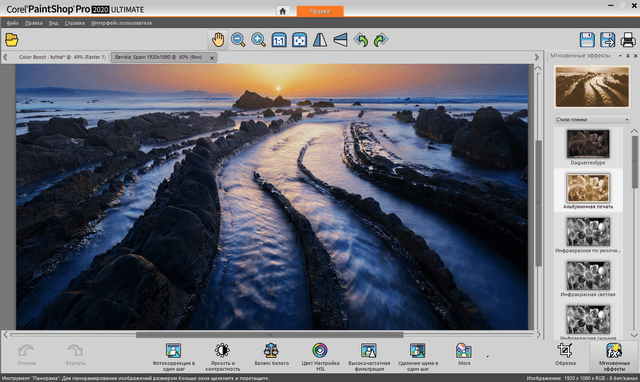This screenshot has width=640, height=382.
Task: Open a file with the folder icon
Action: (x=12, y=40)
